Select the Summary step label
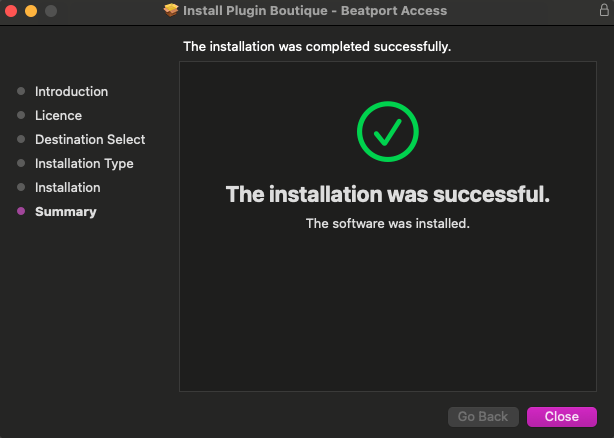This screenshot has height=438, width=614. point(66,211)
